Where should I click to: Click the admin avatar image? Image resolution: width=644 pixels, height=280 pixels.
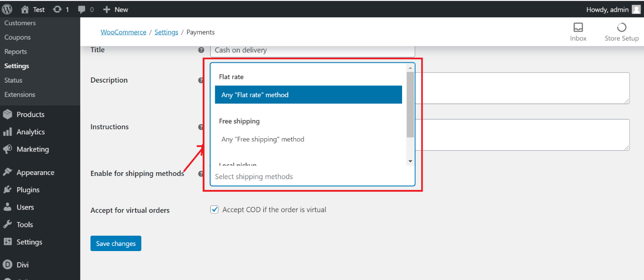coord(636,9)
